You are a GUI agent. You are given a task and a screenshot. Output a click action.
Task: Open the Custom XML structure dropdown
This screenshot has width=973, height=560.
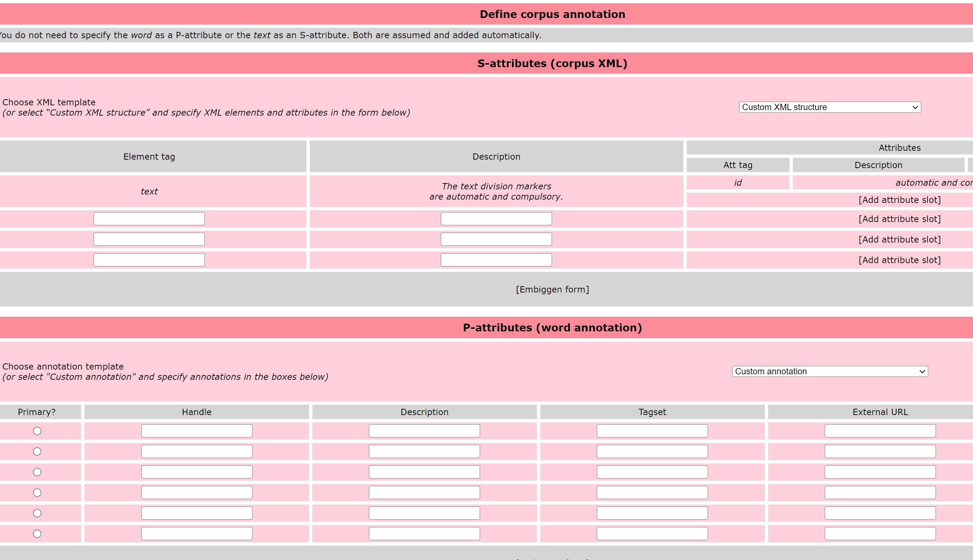coord(829,107)
